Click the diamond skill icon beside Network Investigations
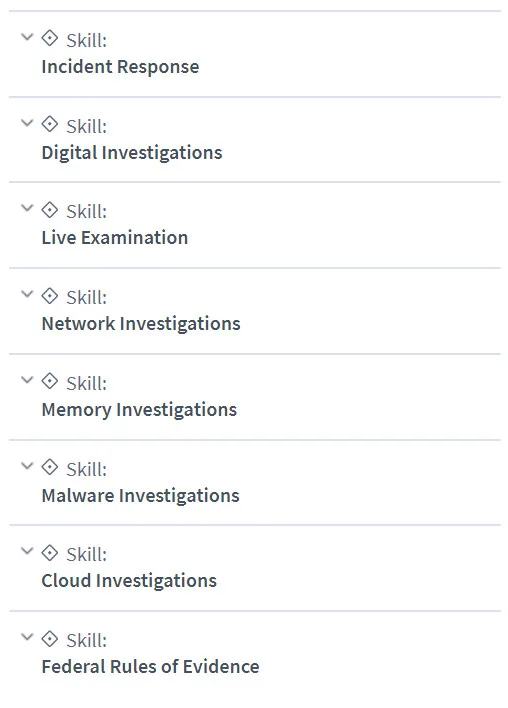Screen dimensions: 508x708 50,296
